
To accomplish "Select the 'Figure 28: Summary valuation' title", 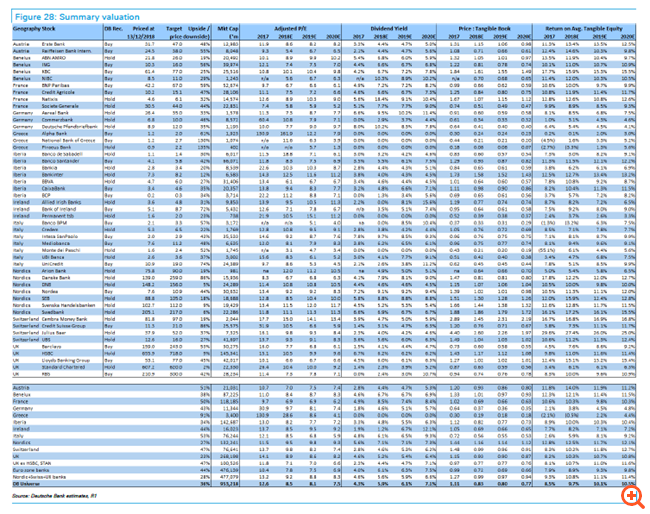I will pyautogui.click(x=77, y=17).
